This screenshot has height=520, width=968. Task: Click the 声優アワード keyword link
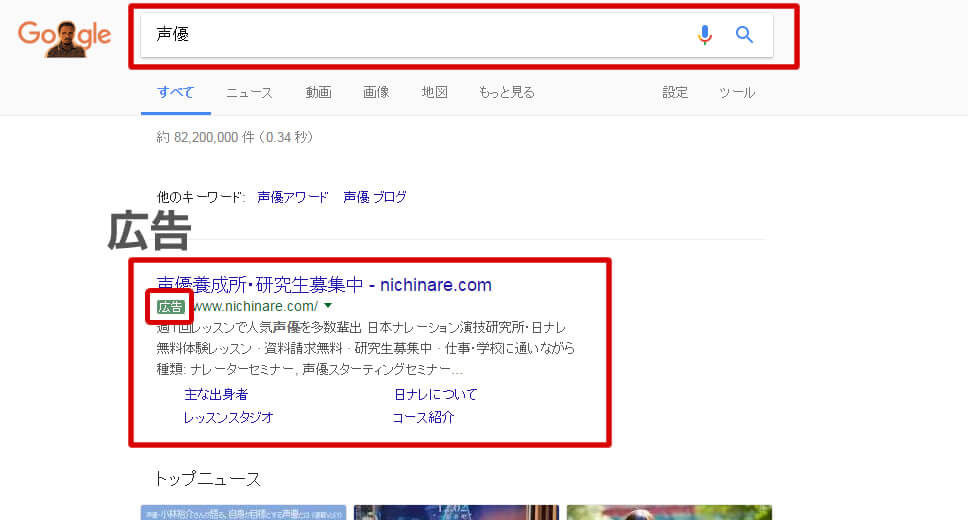coord(293,197)
